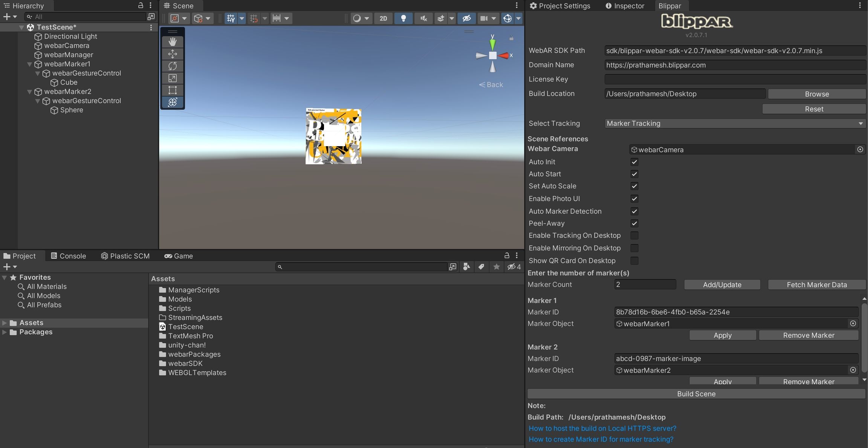This screenshot has height=448, width=868.
Task: Click the Build Scene button
Action: (696, 394)
